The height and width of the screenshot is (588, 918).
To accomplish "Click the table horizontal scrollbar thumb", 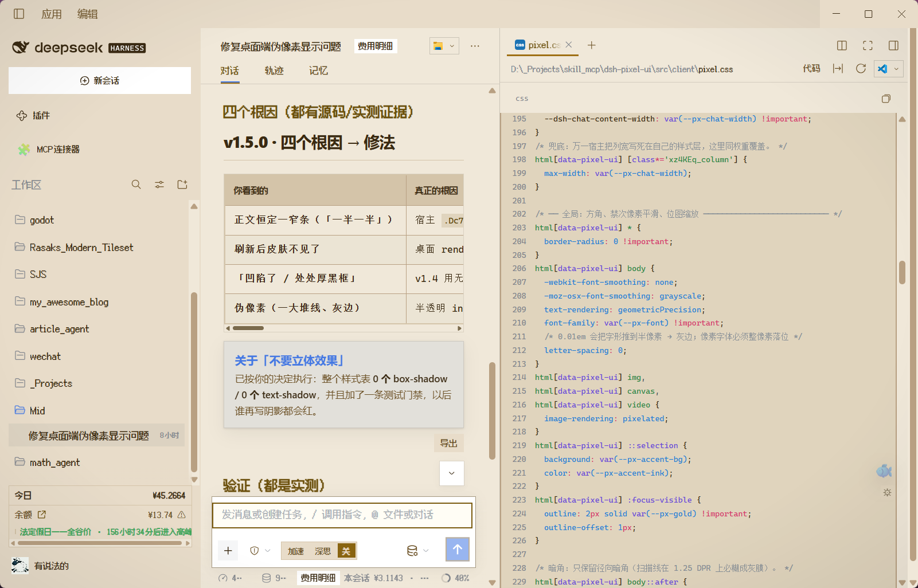I will tap(248, 328).
